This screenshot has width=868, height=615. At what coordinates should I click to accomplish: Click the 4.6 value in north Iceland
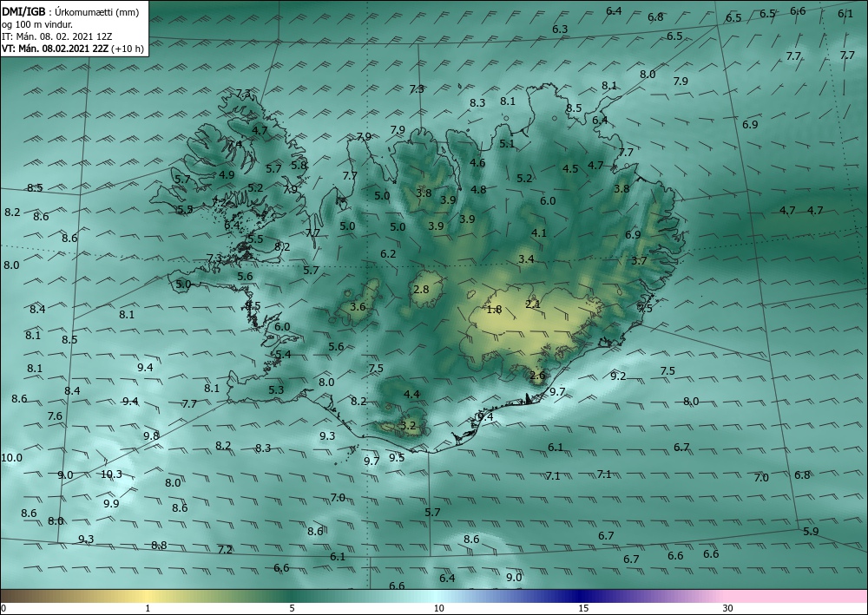click(477, 162)
